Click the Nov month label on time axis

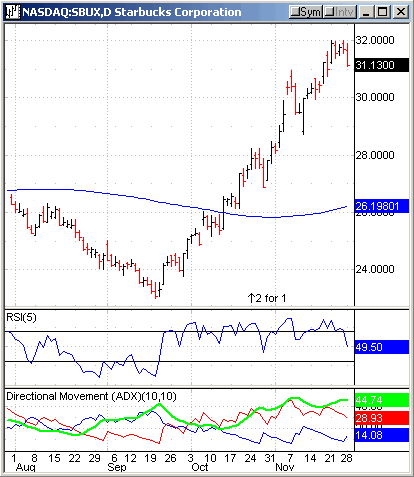click(x=285, y=467)
